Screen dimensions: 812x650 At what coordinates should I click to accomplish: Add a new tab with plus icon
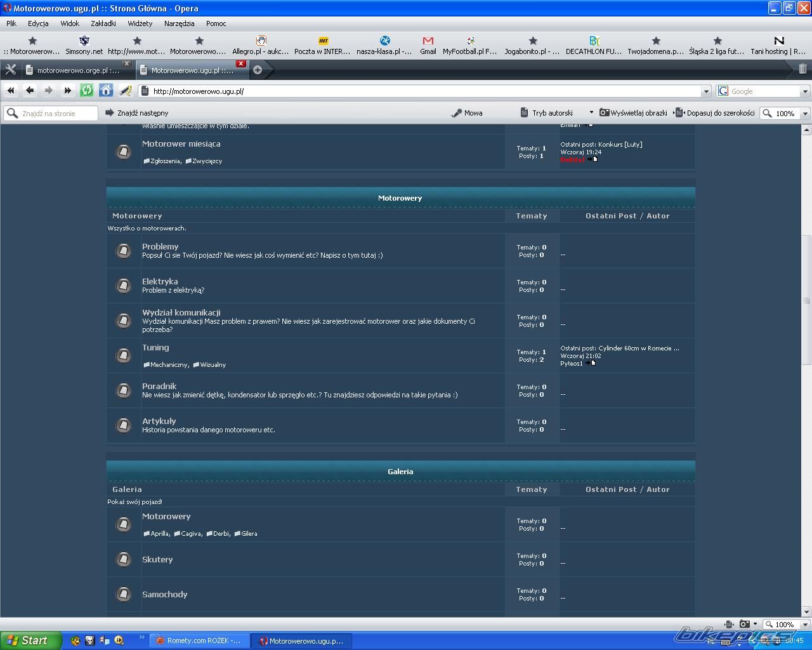pyautogui.click(x=258, y=70)
